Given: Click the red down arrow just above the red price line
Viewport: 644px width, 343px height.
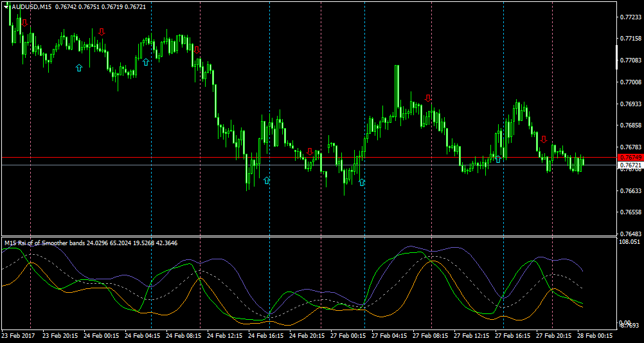Looking at the screenshot, I should 310,152.
